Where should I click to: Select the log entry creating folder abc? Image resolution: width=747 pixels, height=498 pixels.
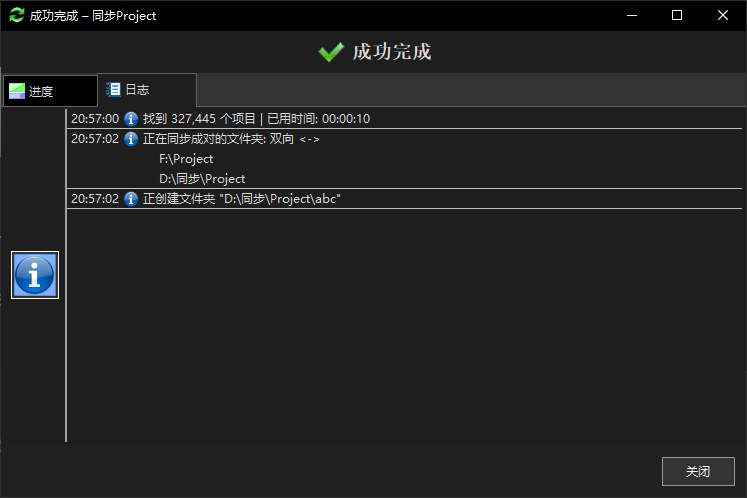click(242, 199)
